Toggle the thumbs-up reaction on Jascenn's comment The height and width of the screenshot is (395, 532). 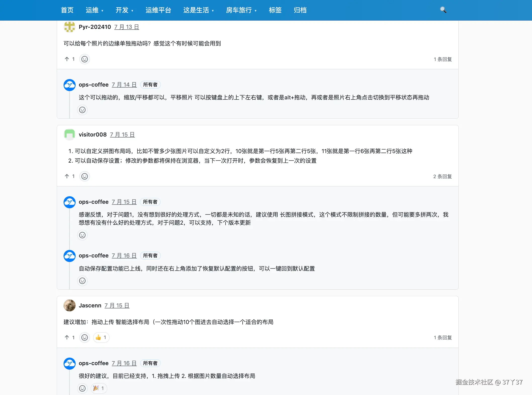tap(101, 338)
